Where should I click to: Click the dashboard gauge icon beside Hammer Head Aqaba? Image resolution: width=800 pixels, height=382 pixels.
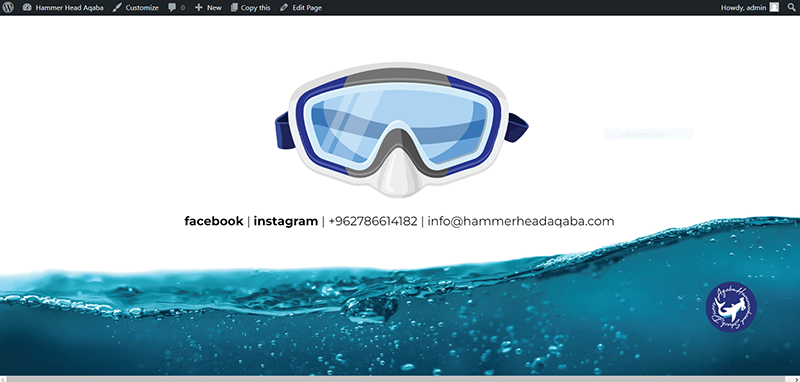27,8
